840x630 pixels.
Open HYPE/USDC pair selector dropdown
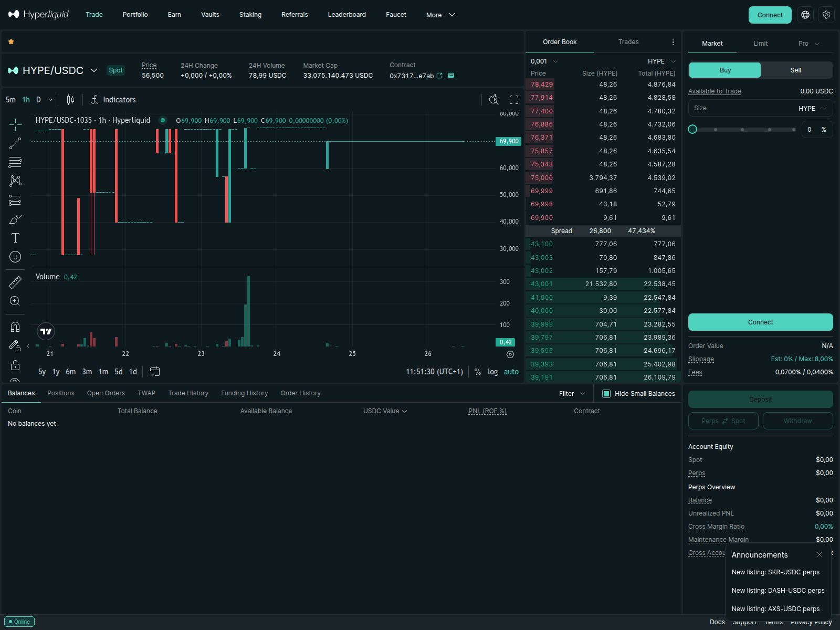tap(94, 70)
